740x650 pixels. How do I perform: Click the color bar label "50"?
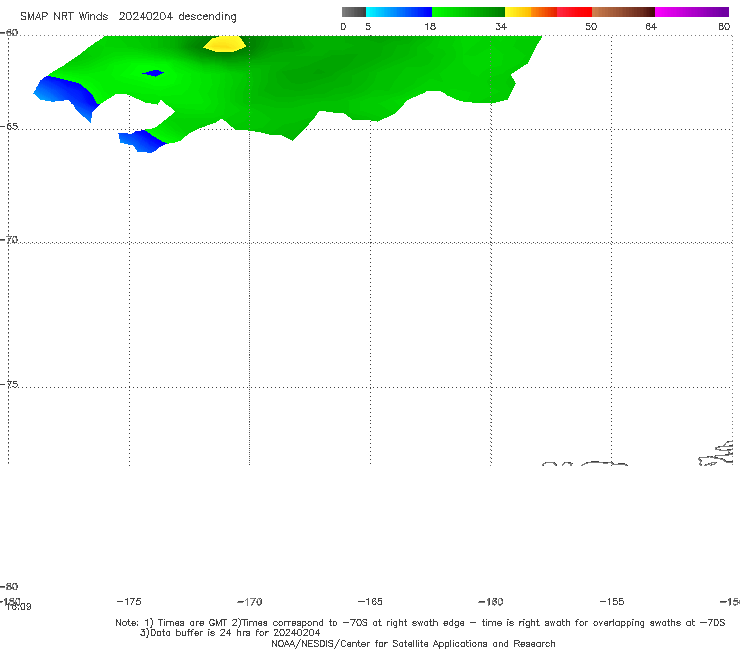(591, 26)
